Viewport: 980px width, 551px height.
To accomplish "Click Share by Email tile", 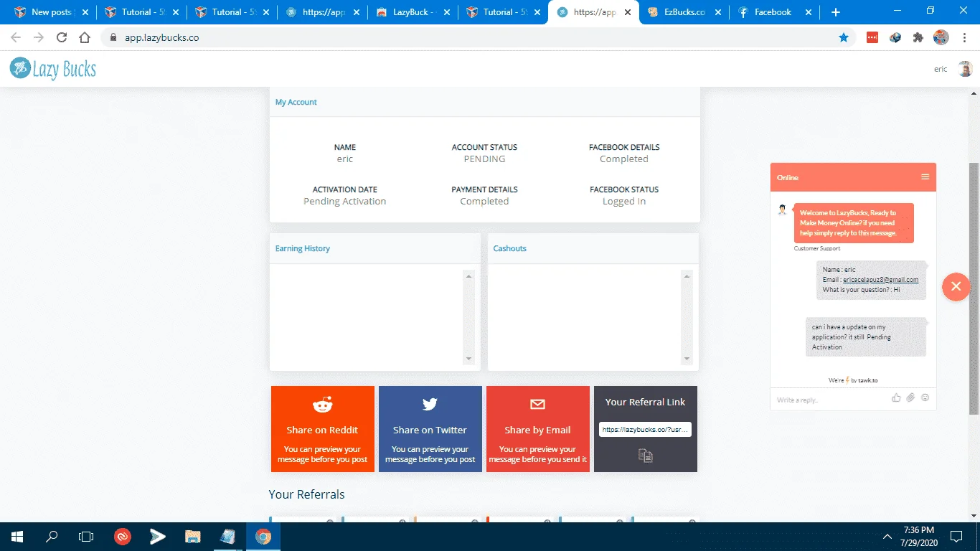I will pyautogui.click(x=538, y=429).
